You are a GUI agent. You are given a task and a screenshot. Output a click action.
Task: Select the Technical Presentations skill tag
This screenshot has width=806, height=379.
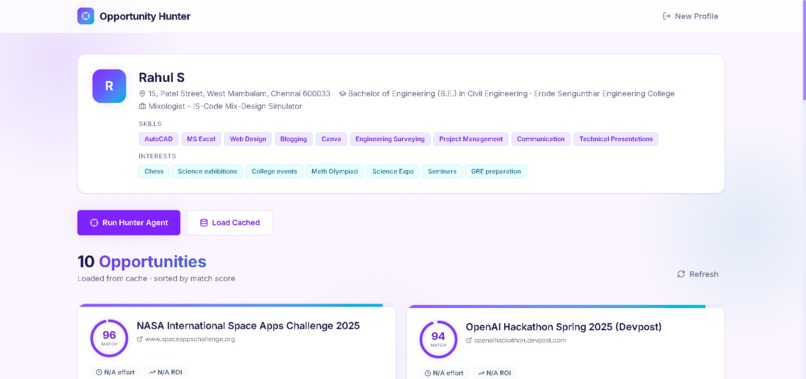616,139
